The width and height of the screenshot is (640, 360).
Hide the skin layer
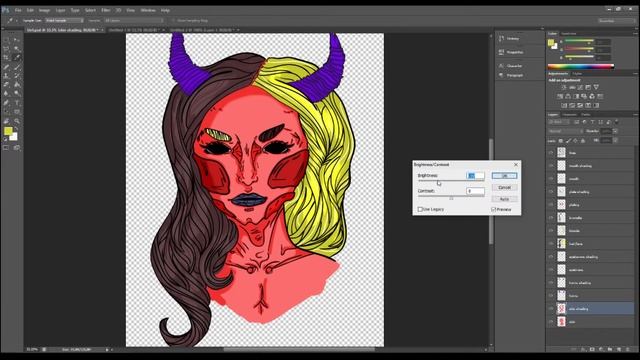click(x=551, y=322)
